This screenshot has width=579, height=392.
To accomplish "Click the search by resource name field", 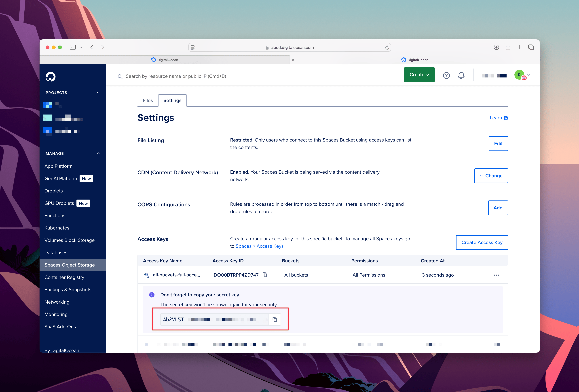I will click(176, 76).
